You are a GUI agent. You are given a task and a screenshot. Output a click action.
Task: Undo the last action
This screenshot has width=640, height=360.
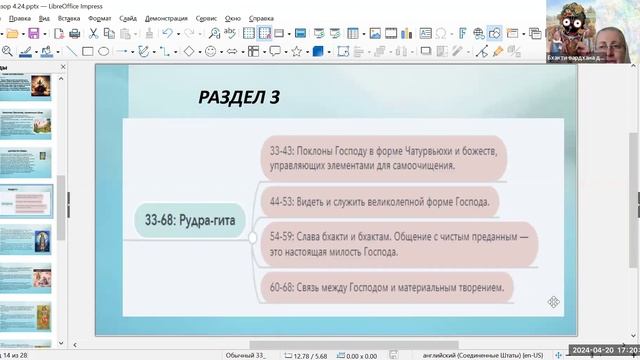tap(167, 33)
